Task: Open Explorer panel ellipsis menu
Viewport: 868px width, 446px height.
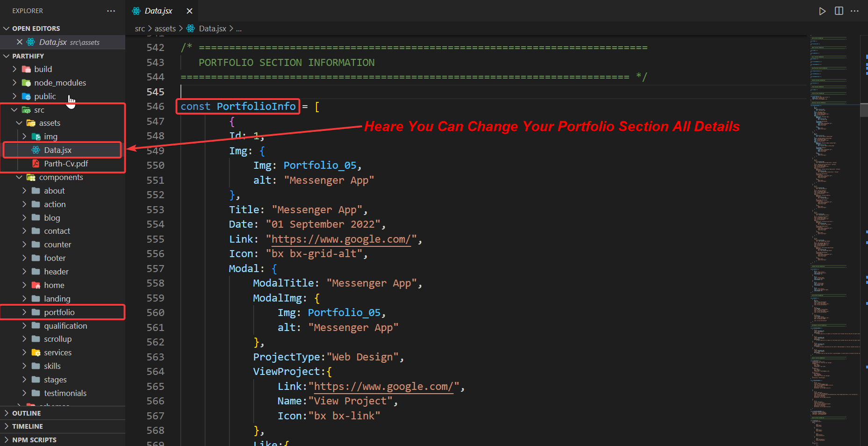Action: click(111, 11)
